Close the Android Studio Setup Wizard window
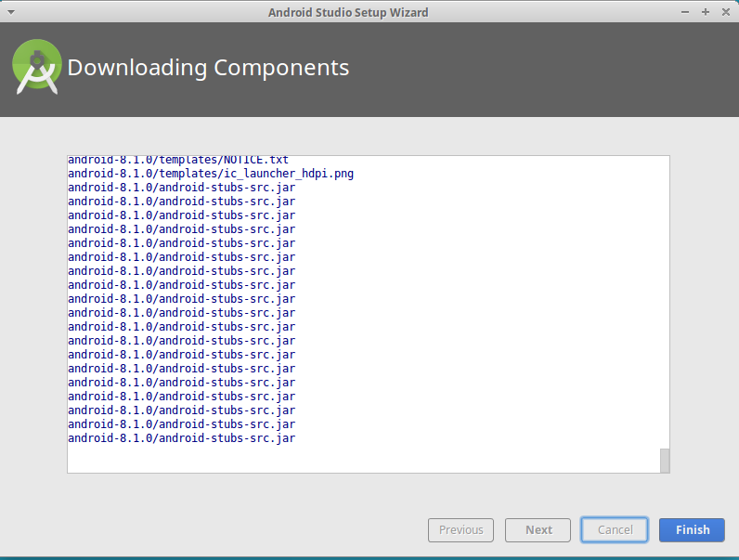This screenshot has width=739, height=560. [x=726, y=12]
